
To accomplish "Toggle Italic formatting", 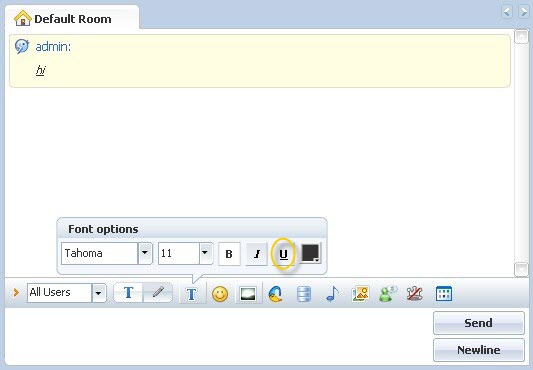I will click(x=257, y=254).
